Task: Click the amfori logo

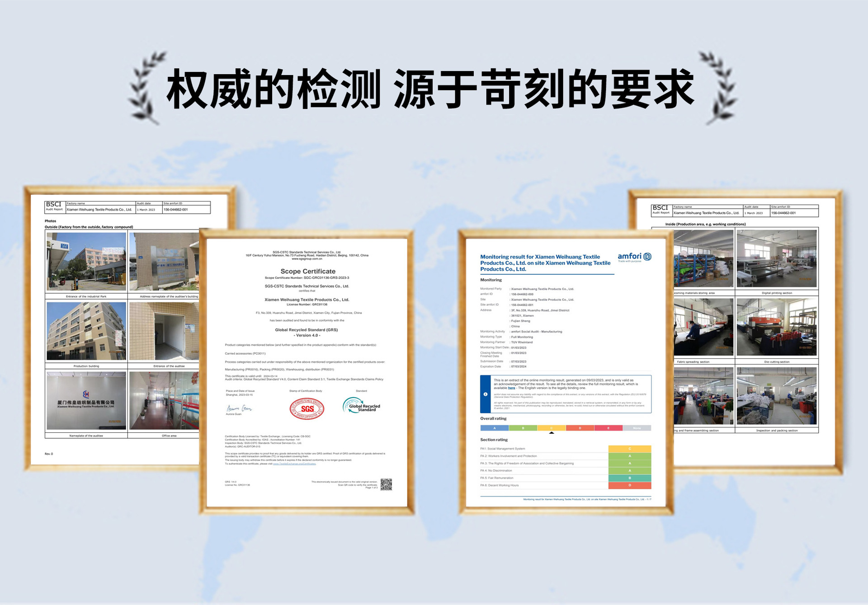Action: pos(634,257)
